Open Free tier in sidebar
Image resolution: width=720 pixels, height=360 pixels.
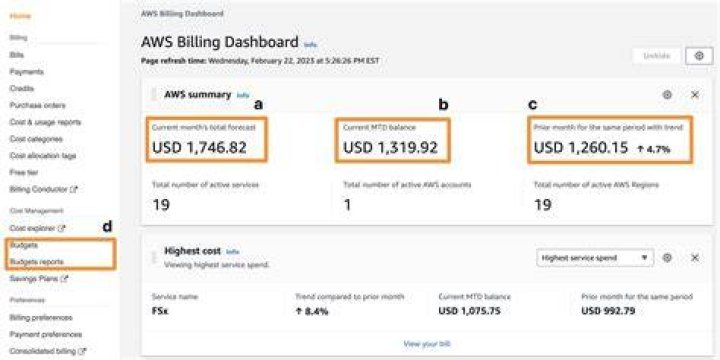[x=24, y=172]
